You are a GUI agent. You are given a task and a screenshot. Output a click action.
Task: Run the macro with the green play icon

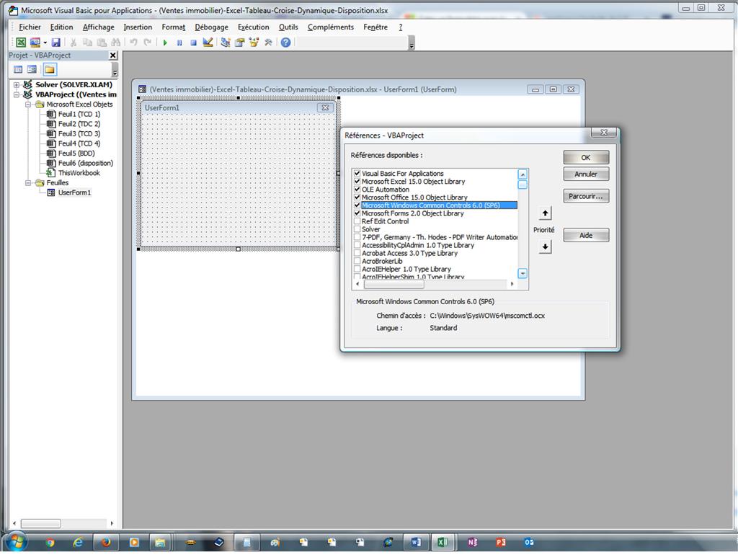click(165, 43)
